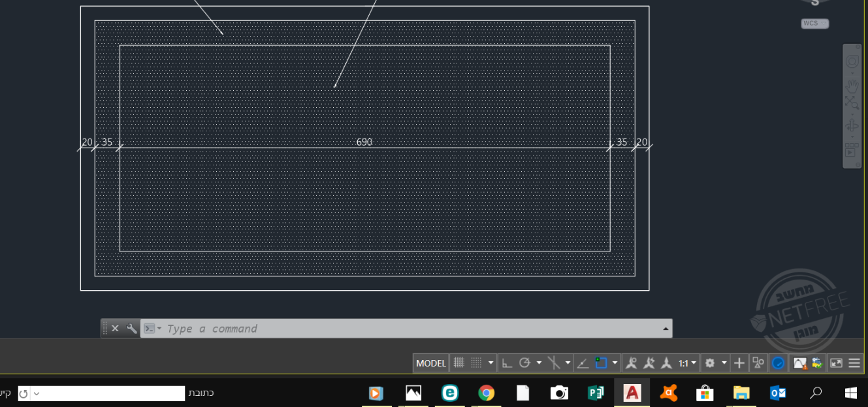Click the Windows Start button

pyautogui.click(x=851, y=393)
